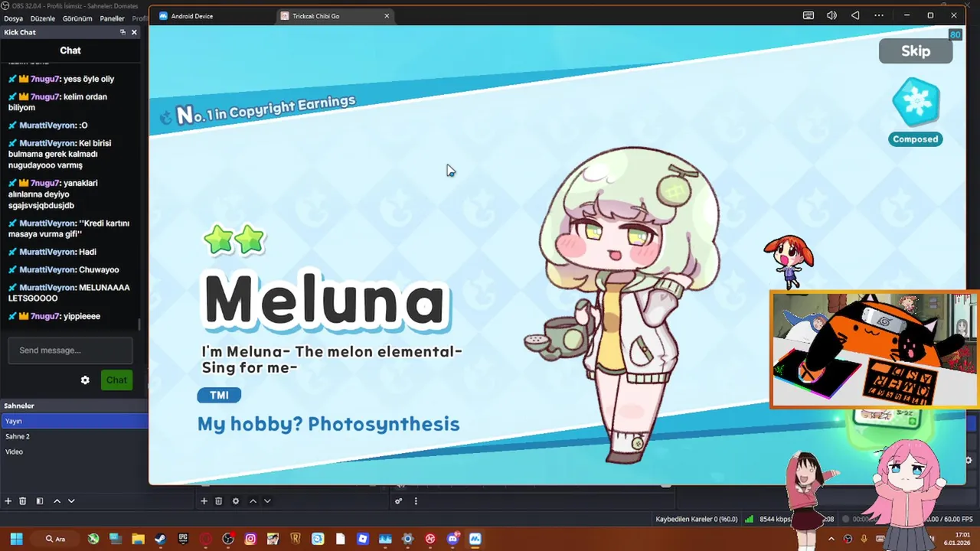The height and width of the screenshot is (551, 980).
Task: Close the Kick Chat dock panel
Action: click(x=134, y=32)
